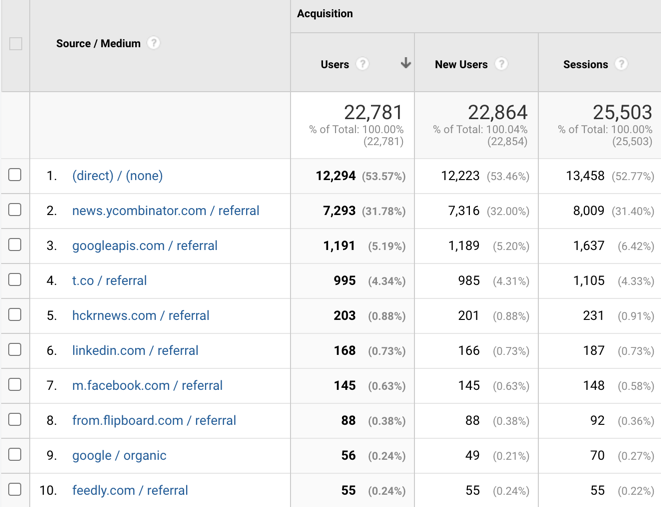Open hckrnews.com / referral source
Screen dimensions: 661x507
point(140,316)
